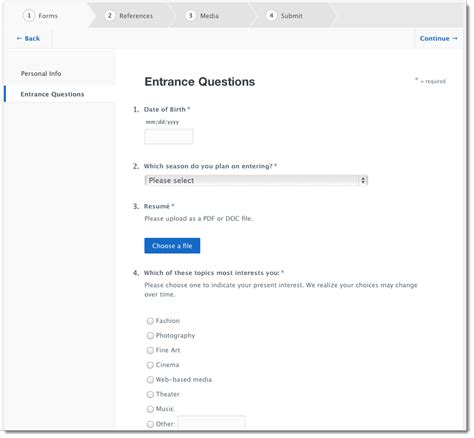Focus the Date of Birth field
The width and height of the screenshot is (474, 438).
(169, 137)
